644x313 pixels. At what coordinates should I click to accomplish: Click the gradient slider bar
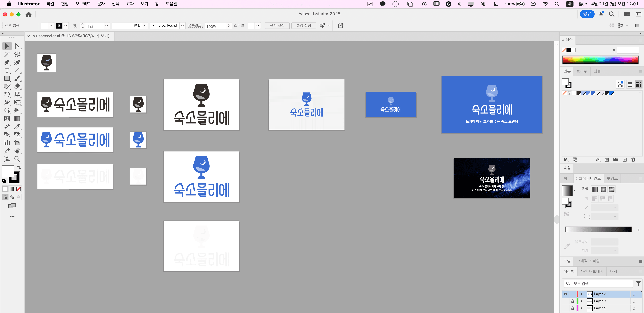(598, 229)
